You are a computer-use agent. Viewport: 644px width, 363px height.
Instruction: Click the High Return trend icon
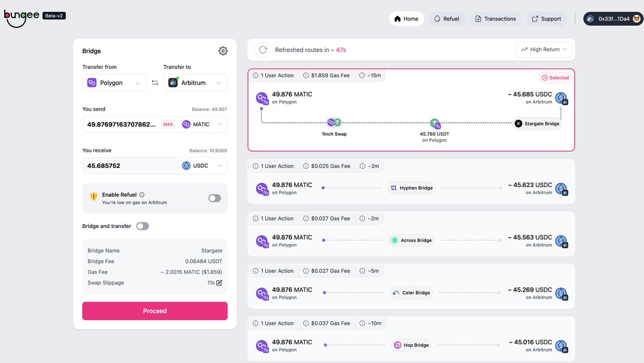coord(524,49)
